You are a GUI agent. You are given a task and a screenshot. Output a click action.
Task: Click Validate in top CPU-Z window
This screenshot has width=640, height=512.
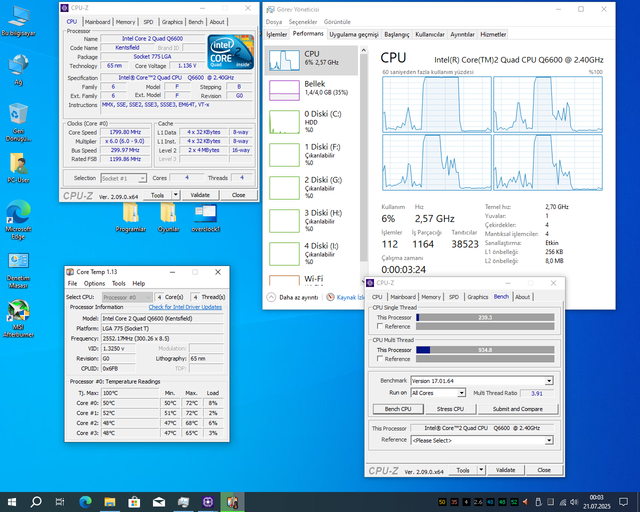[x=200, y=195]
